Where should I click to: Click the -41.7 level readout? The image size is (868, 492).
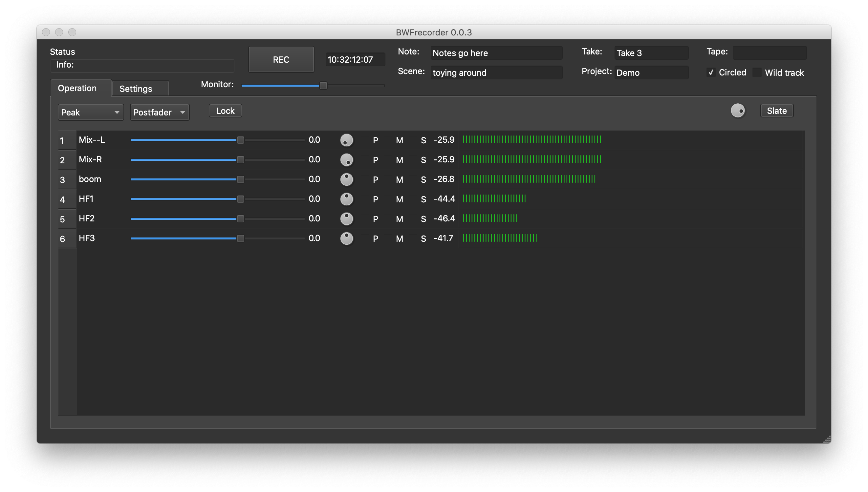[x=443, y=238]
